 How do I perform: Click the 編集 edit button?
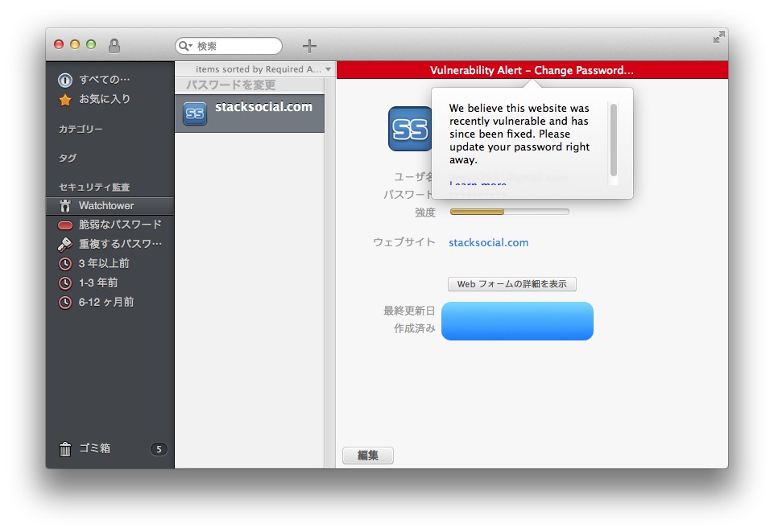tap(368, 455)
